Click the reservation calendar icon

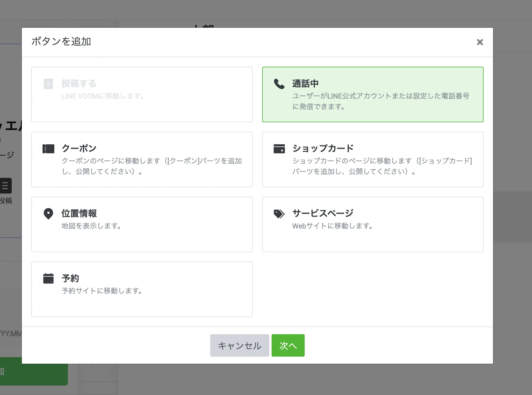(x=48, y=278)
